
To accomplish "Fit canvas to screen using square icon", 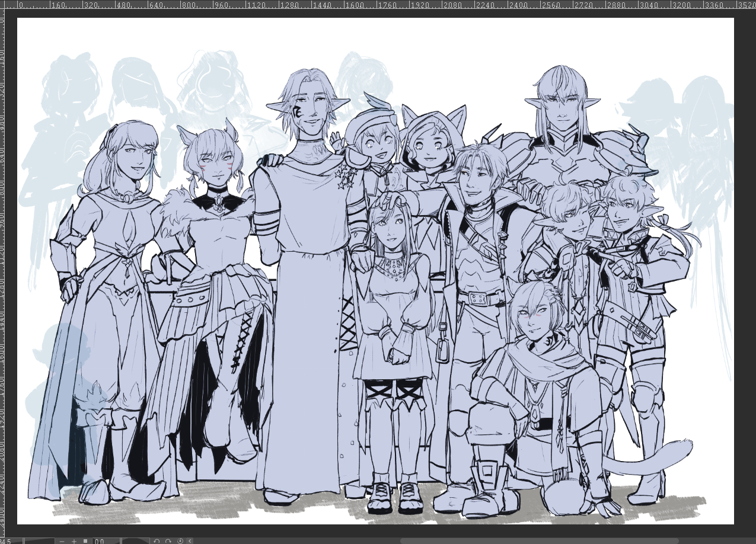I will [85, 540].
